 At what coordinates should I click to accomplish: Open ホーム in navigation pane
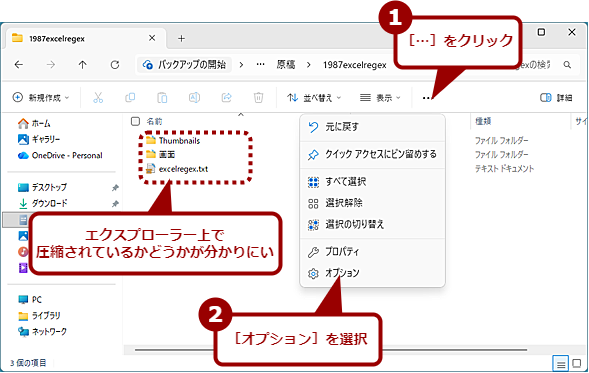34,123
